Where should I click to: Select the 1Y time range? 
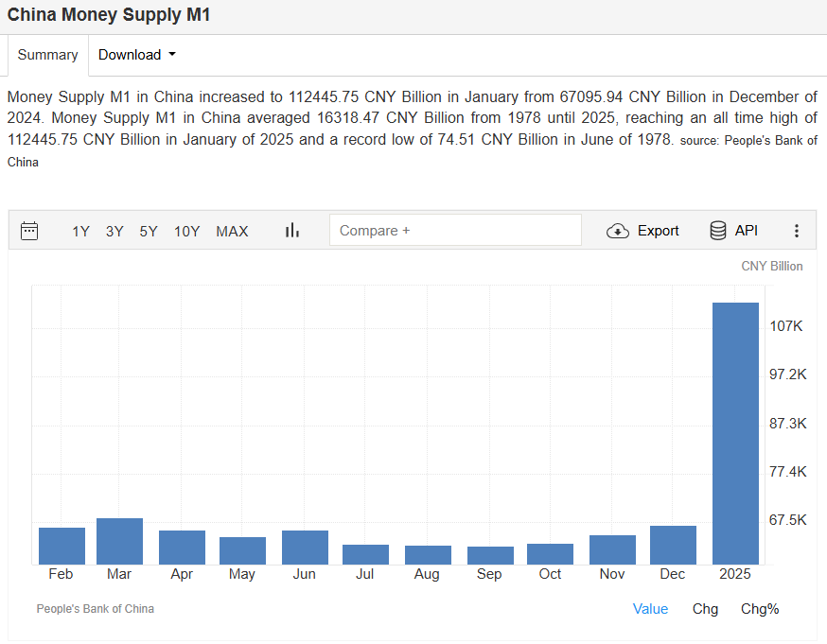[80, 232]
